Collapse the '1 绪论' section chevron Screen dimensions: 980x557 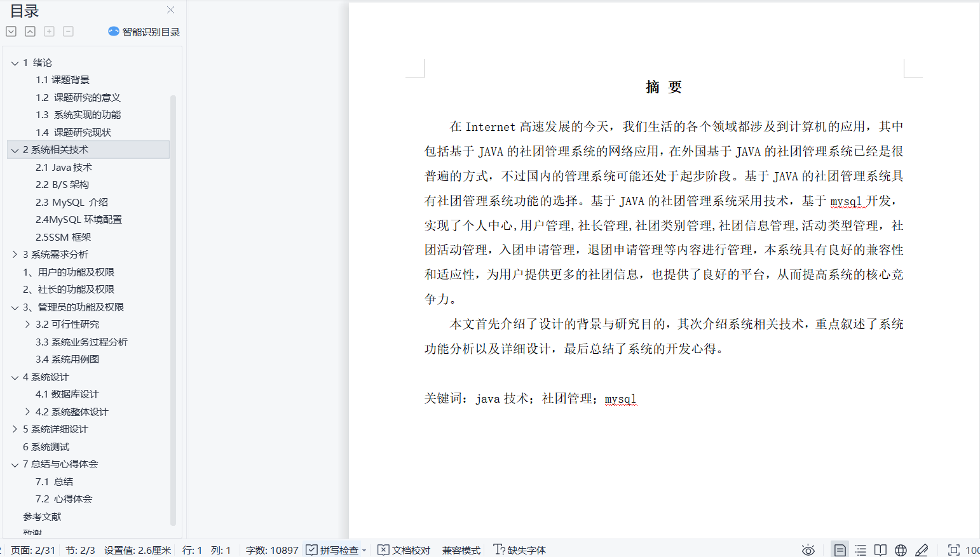point(15,63)
